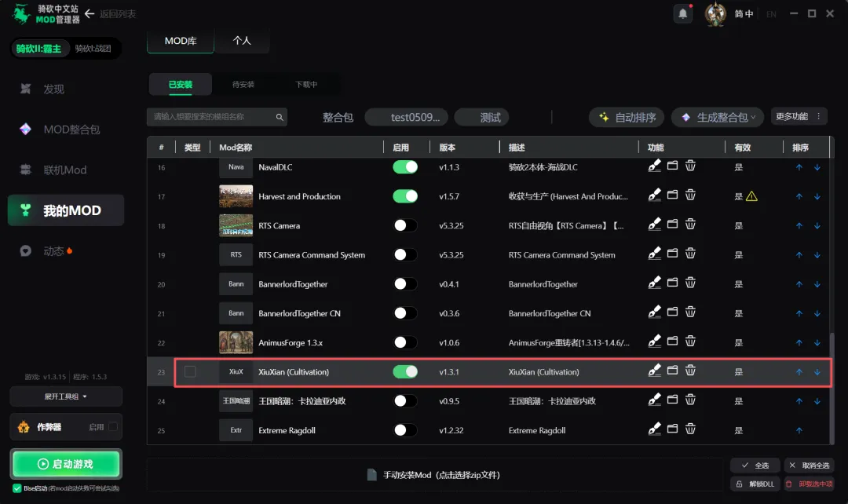
Task: Click the notification bell icon
Action: (683, 13)
